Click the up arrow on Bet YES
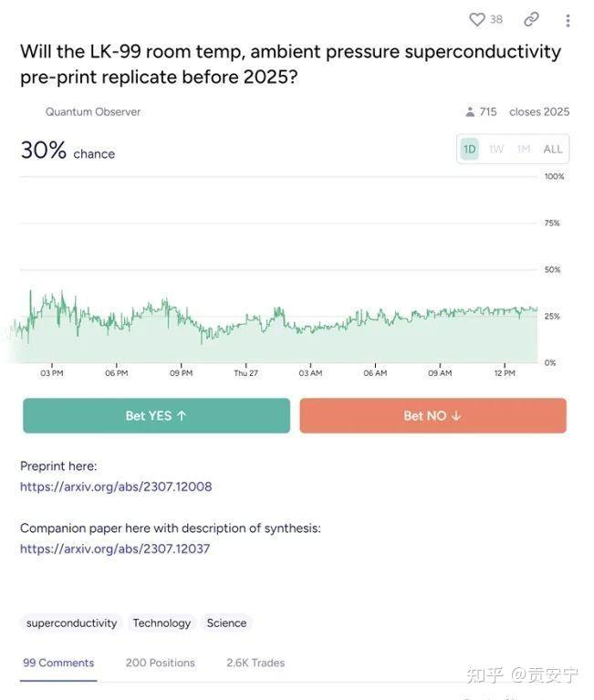 (182, 415)
